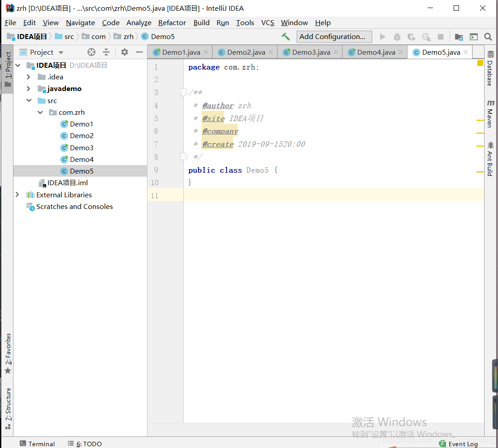The width and height of the screenshot is (498, 448).
Task: Click the Run play icon
Action: tap(383, 37)
